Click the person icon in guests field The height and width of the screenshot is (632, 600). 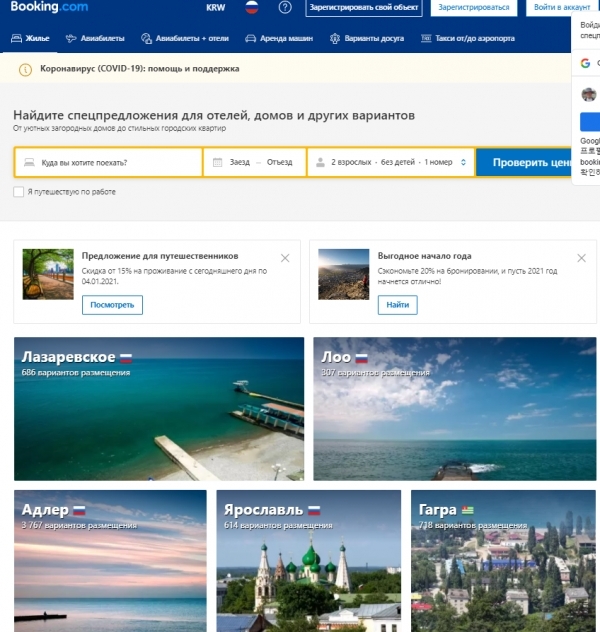click(320, 162)
